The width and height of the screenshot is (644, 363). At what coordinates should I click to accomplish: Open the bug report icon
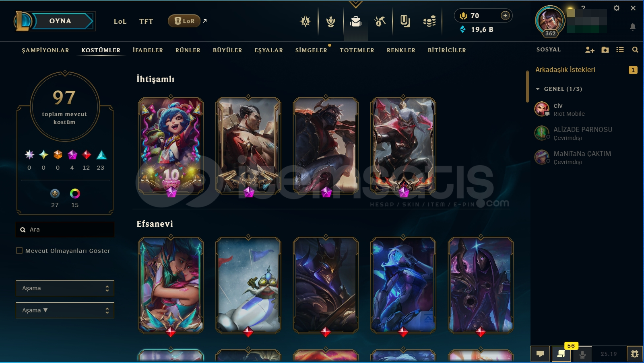click(635, 354)
